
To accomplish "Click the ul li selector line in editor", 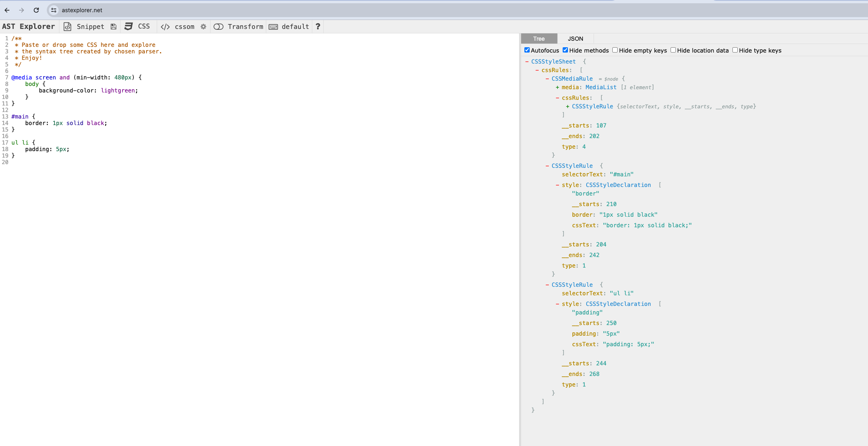I will (23, 143).
